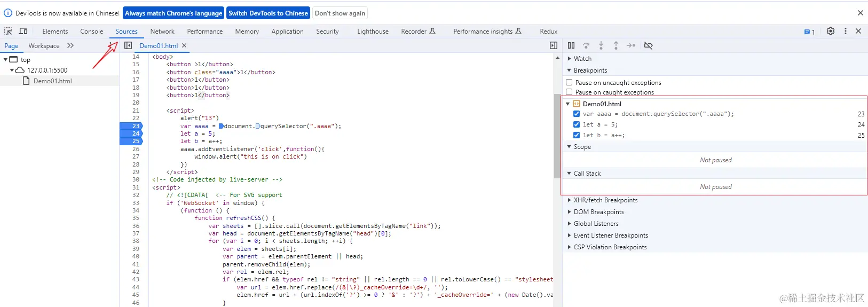Click Always match Chrome's language button
The width and height of the screenshot is (868, 307).
click(x=173, y=13)
